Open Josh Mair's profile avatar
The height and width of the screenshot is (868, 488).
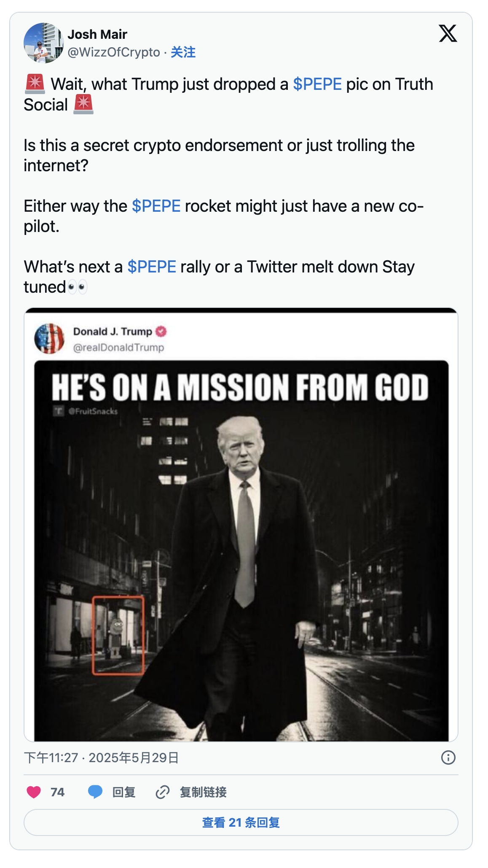(43, 43)
